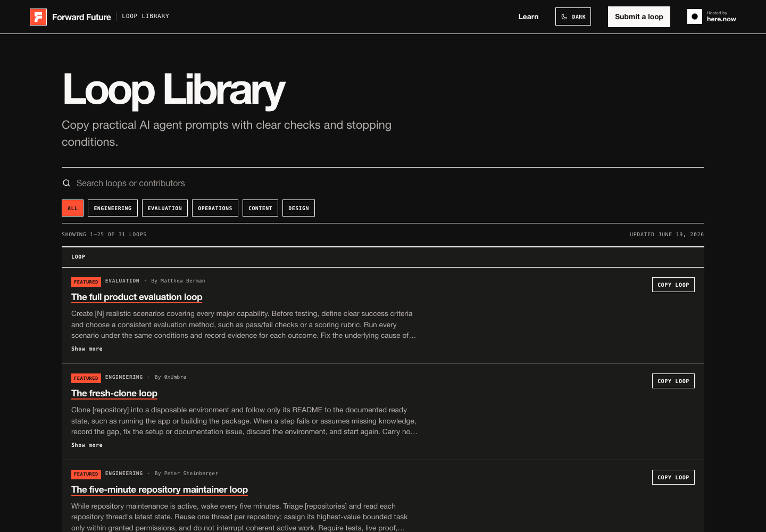Click FEATURED badge on product evaluation loop
The width and height of the screenshot is (766, 532).
86,282
